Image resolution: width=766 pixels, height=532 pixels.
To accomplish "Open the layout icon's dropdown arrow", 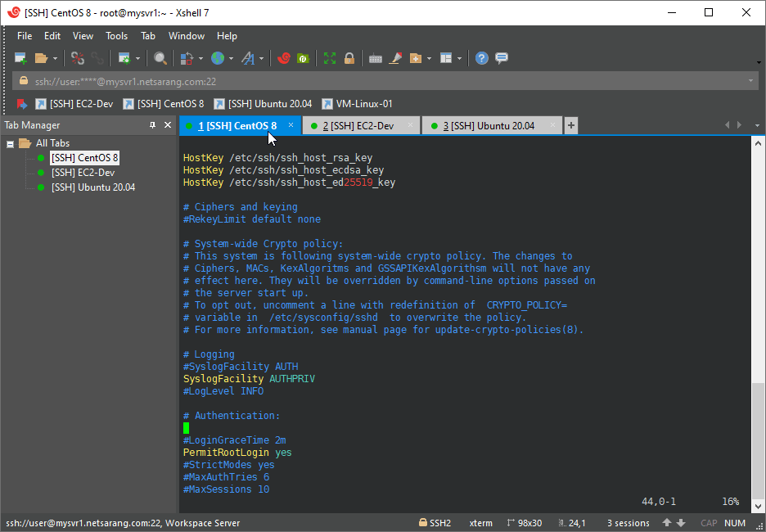I will click(457, 58).
